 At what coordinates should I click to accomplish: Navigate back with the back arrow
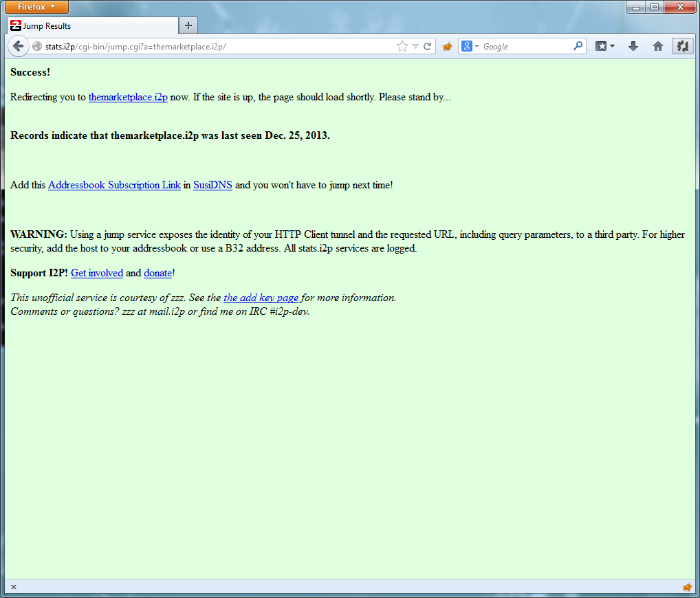pyautogui.click(x=19, y=46)
